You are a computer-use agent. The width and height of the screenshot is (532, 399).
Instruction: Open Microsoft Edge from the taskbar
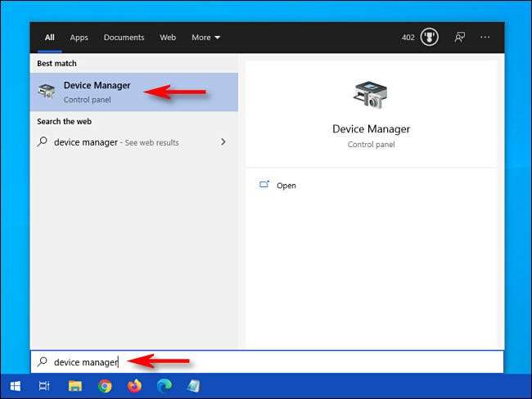164,386
